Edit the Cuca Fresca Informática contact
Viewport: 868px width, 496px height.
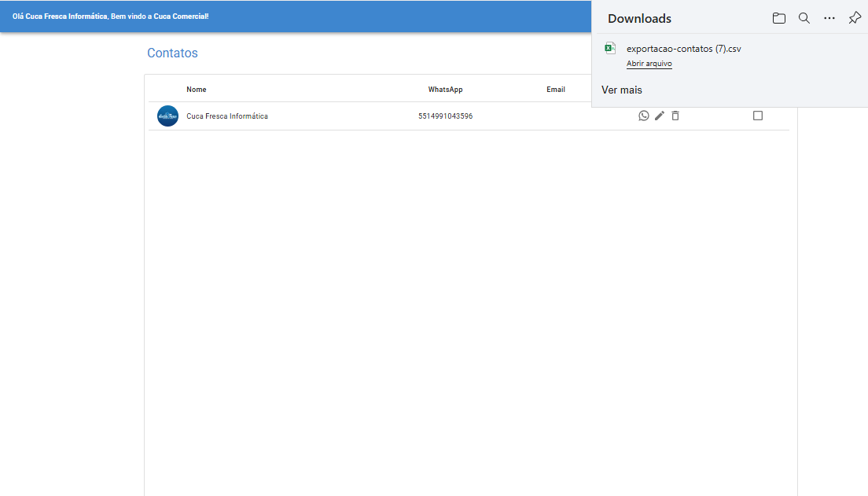click(x=660, y=116)
